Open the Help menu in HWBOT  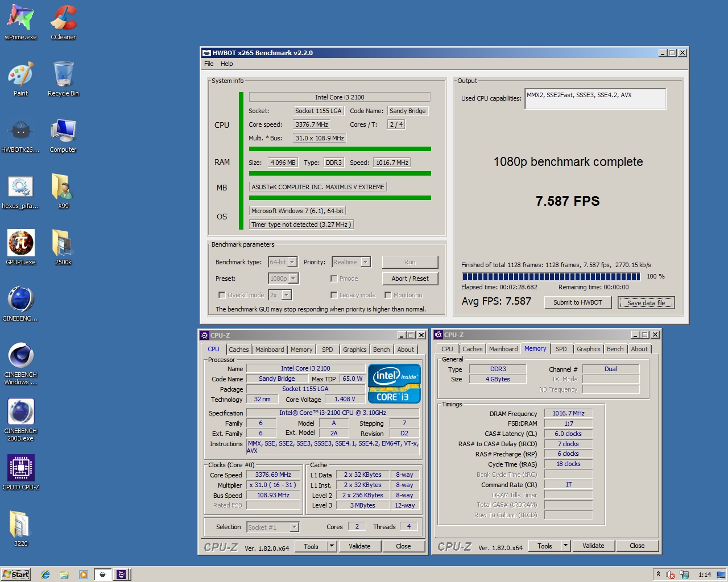[x=227, y=64]
